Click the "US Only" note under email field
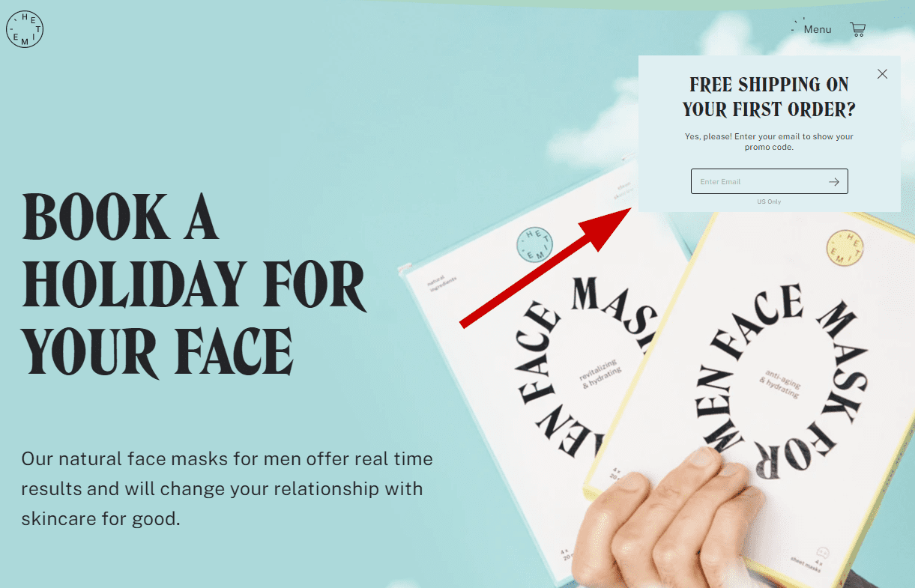 769,201
